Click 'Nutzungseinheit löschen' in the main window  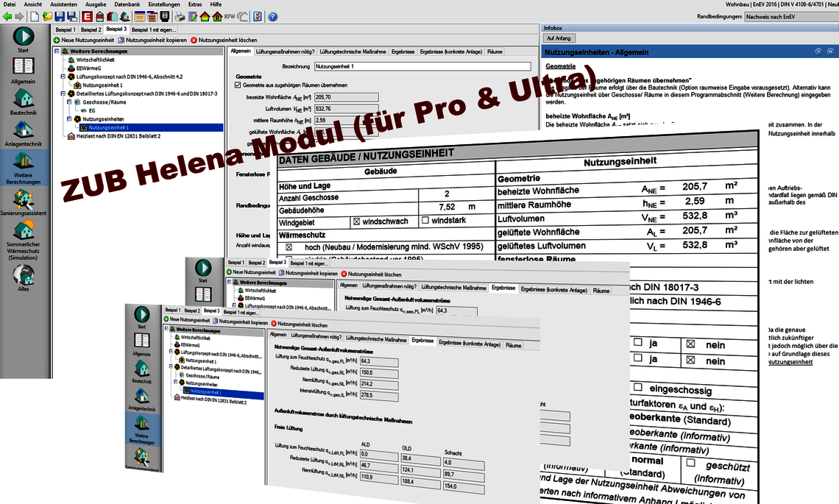coord(224,40)
